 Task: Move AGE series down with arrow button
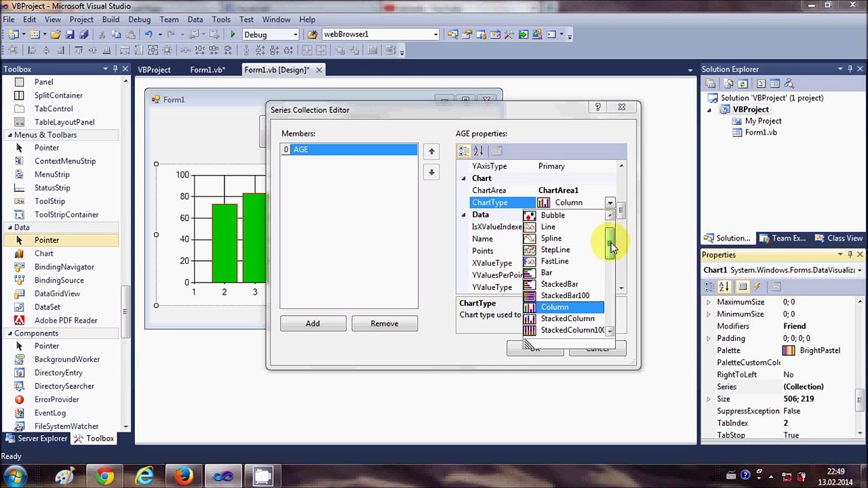431,172
